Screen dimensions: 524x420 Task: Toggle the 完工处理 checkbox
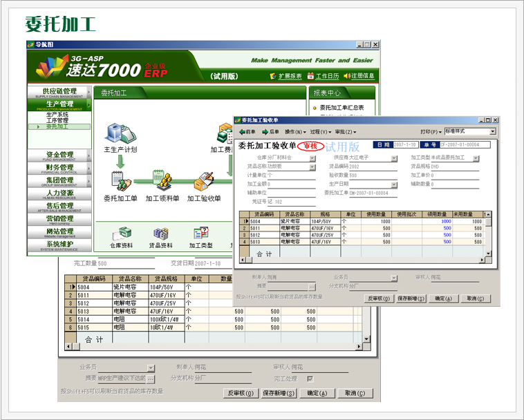point(310,379)
